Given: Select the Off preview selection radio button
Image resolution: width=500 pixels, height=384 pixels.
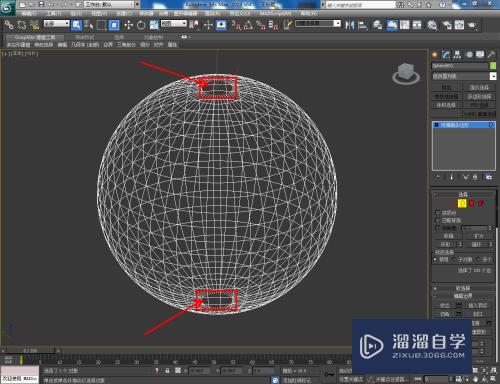Looking at the screenshot, I should [x=436, y=259].
